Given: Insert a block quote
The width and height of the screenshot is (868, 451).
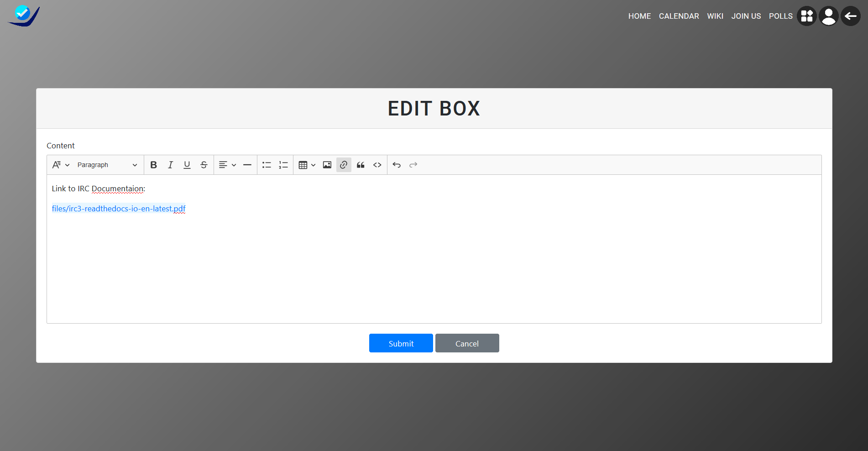Looking at the screenshot, I should [x=361, y=165].
